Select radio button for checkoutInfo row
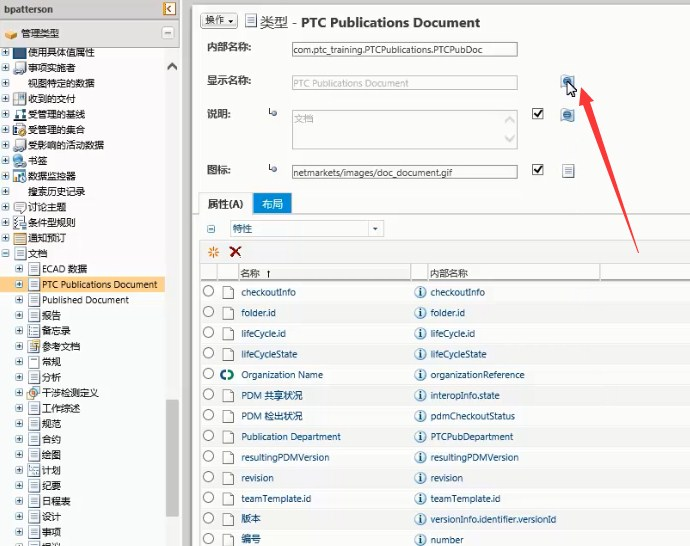 tap(209, 291)
